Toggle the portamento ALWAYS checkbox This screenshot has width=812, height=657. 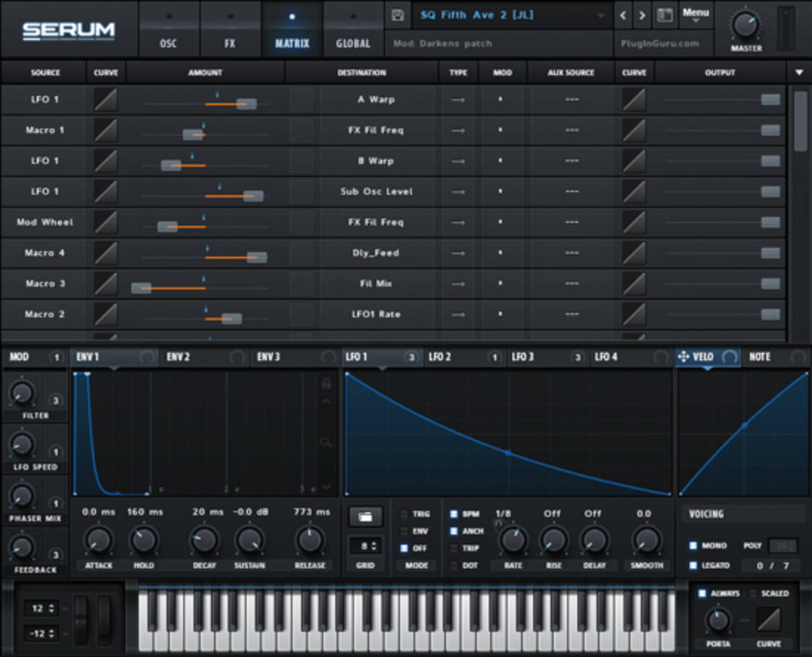click(x=702, y=594)
